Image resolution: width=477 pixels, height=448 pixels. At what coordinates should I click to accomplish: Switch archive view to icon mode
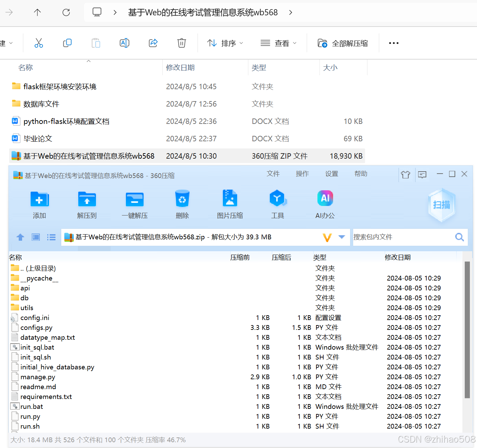(35, 237)
